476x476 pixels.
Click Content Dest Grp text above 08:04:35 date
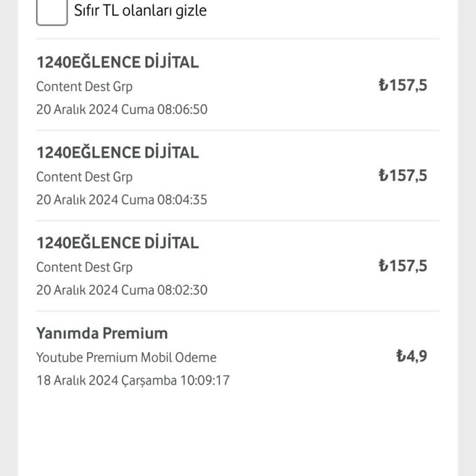coord(84,177)
